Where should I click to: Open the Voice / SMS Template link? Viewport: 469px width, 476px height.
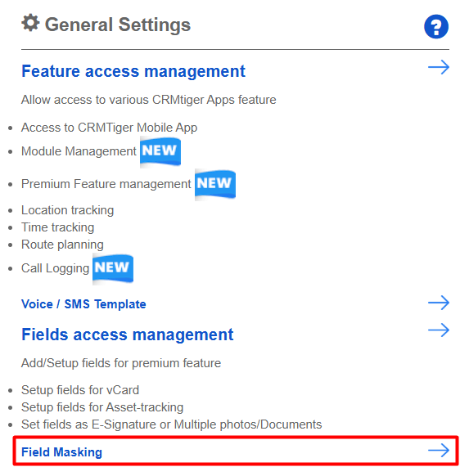tap(83, 304)
